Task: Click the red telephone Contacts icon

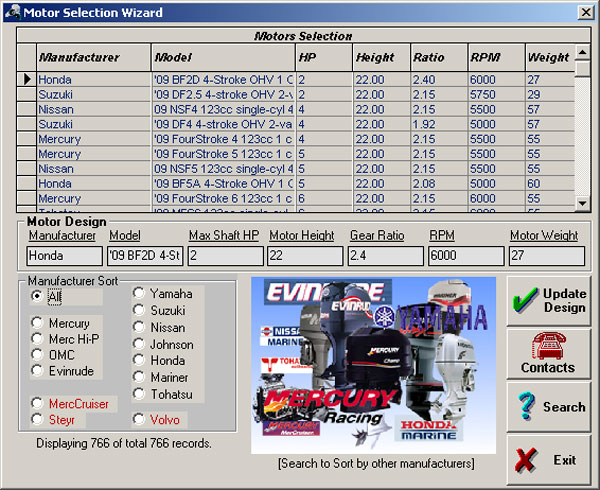Action: [x=549, y=345]
